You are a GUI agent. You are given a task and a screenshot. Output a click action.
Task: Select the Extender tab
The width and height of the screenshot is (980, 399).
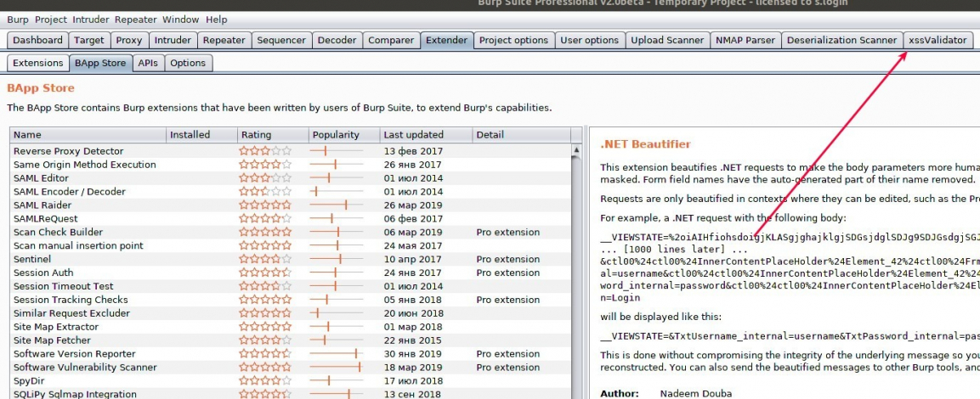coord(447,40)
